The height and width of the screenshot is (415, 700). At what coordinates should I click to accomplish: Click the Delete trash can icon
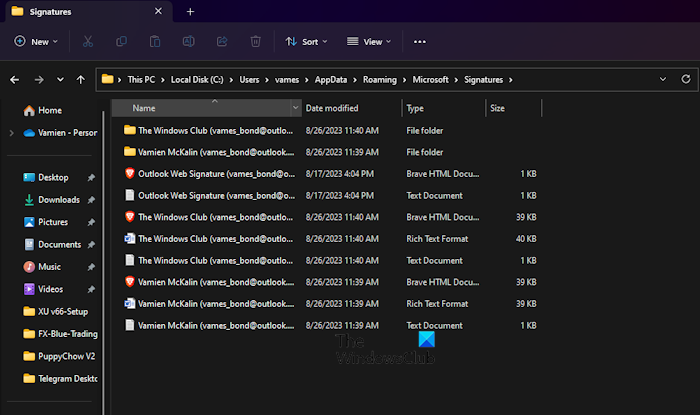tap(256, 42)
